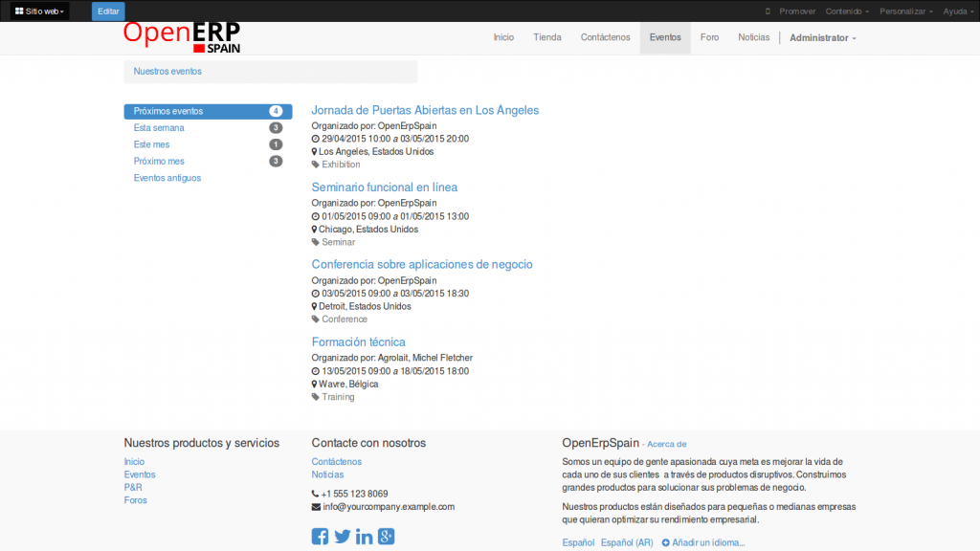Click the plus icon for Añadir un idioma
980x551 pixels.
(666, 543)
